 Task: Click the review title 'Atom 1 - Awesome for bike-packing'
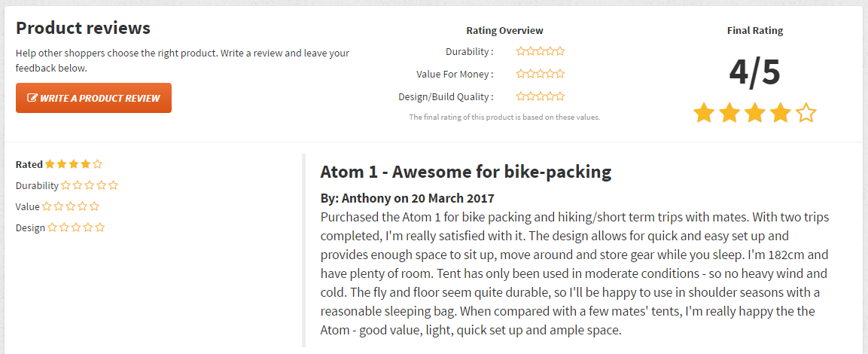[x=465, y=172]
